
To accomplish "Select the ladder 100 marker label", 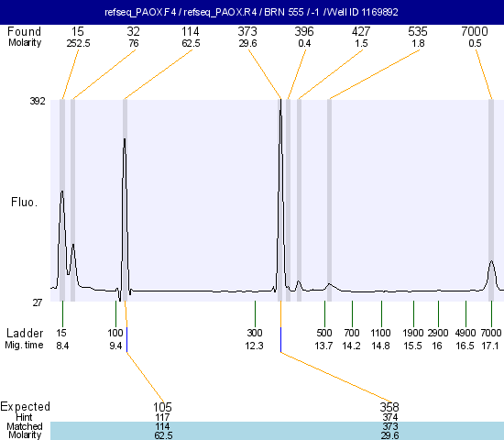I will pos(115,333).
